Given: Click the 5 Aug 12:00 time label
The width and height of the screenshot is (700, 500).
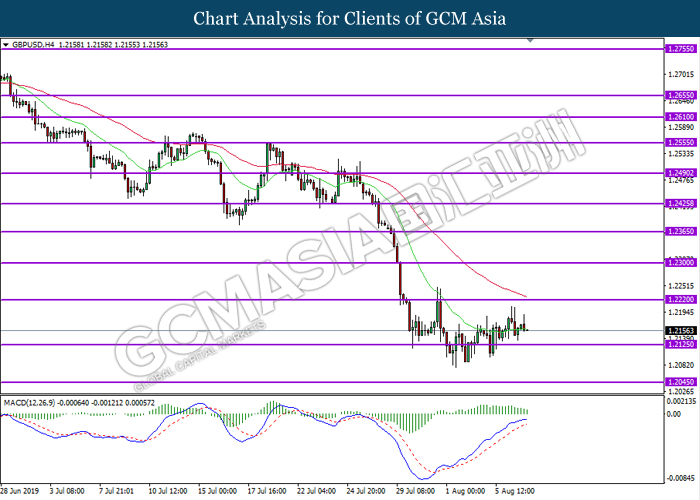Looking at the screenshot, I should [x=515, y=491].
